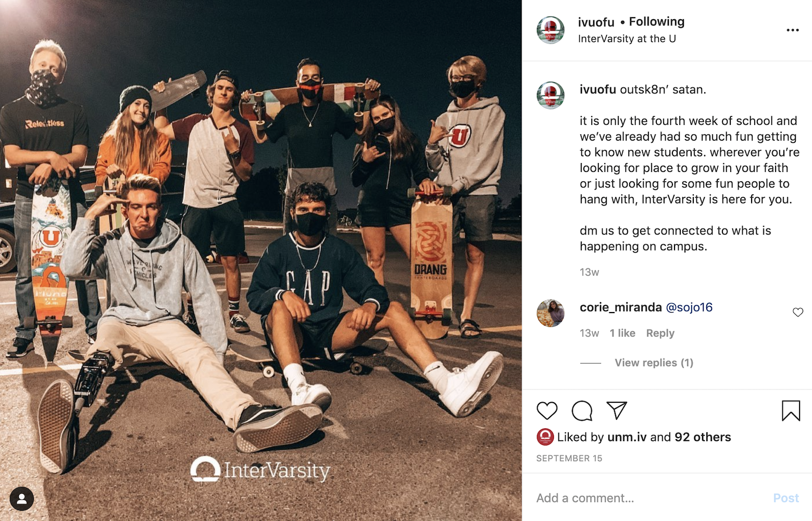Screen dimensions: 812x521
Task: Open ivuofu avatar beside caption
Action: (x=551, y=95)
